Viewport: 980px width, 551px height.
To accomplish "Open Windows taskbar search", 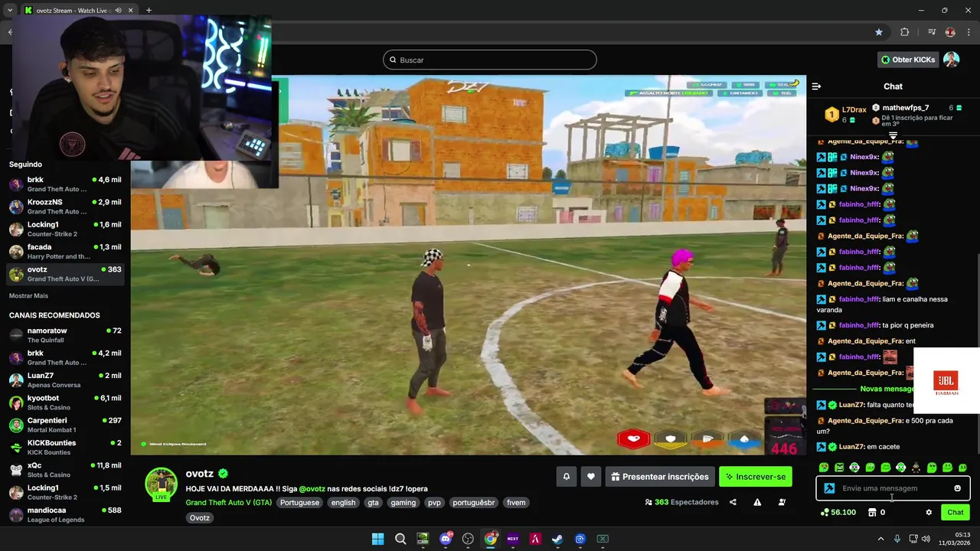I will (400, 539).
